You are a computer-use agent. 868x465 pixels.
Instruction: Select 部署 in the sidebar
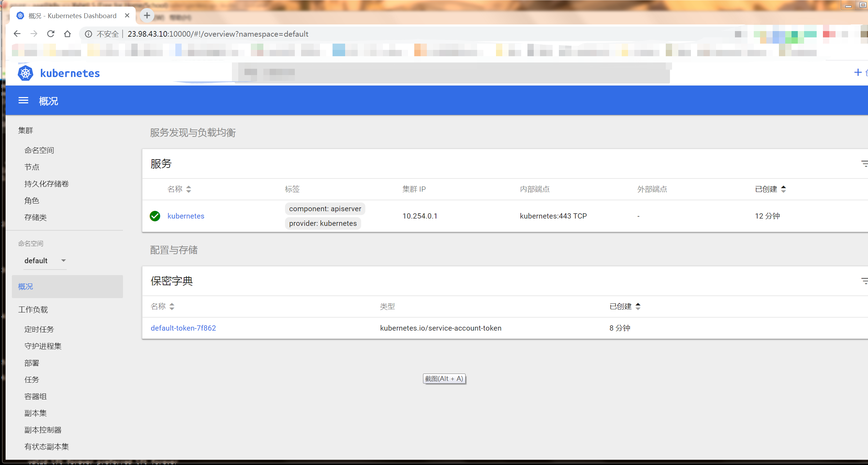[32, 363]
